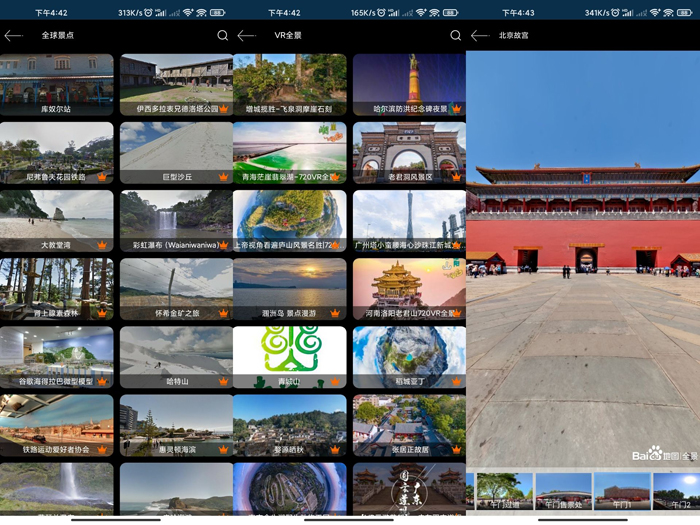Screen dimensions: 700x525
Task: Open the 青城山 panorama card
Action: pos(290,357)
